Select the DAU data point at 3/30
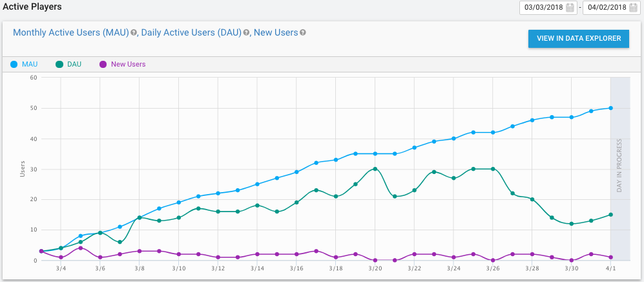644x282 pixels. coord(571,224)
